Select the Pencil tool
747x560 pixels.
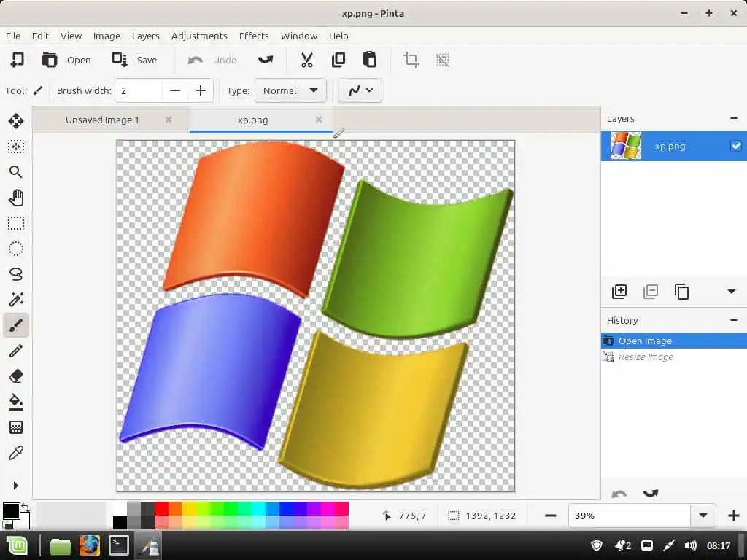16,351
